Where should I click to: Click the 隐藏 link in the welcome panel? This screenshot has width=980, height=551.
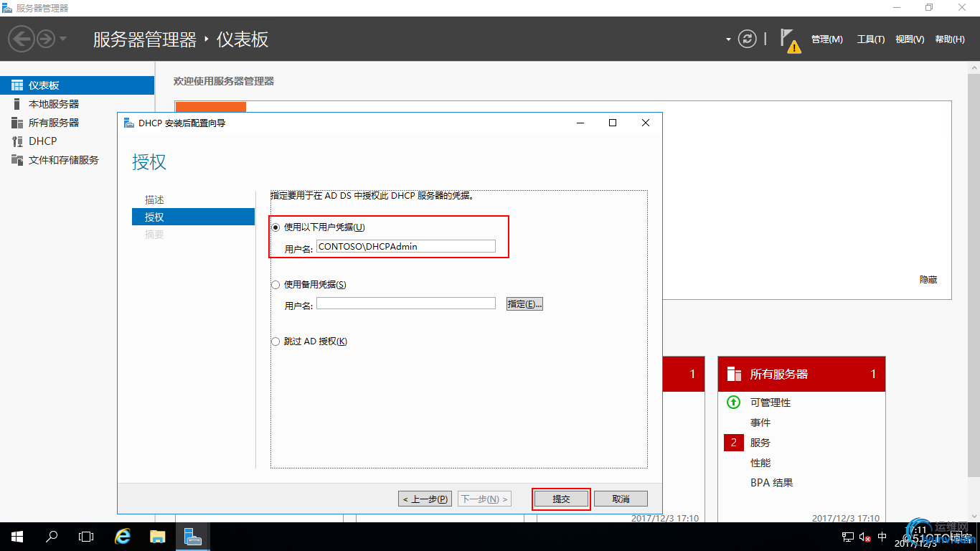[x=928, y=280]
